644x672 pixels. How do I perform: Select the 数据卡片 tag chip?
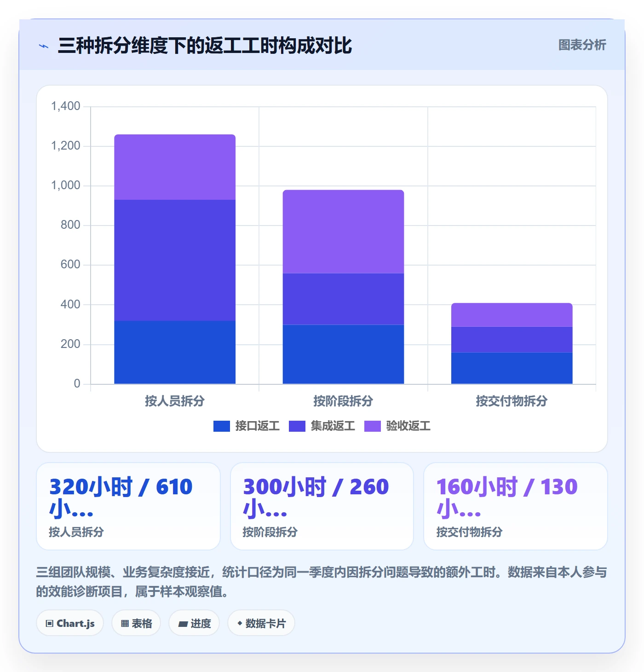click(261, 623)
